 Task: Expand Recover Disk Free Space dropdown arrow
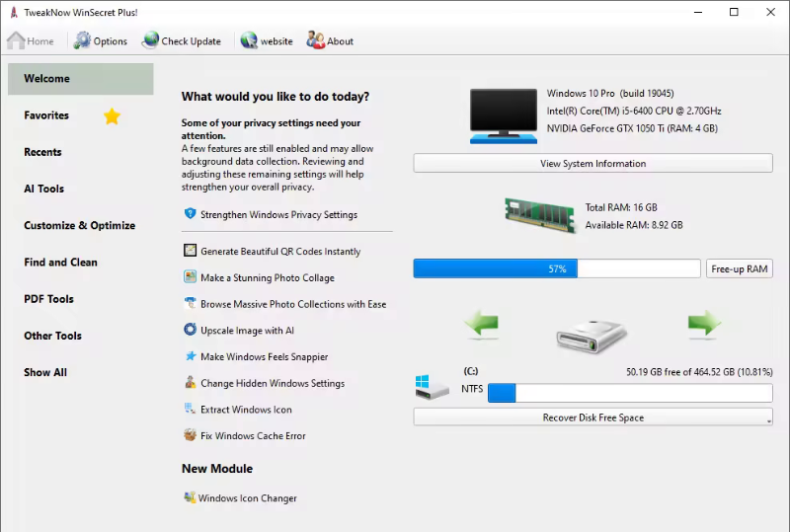point(767,419)
